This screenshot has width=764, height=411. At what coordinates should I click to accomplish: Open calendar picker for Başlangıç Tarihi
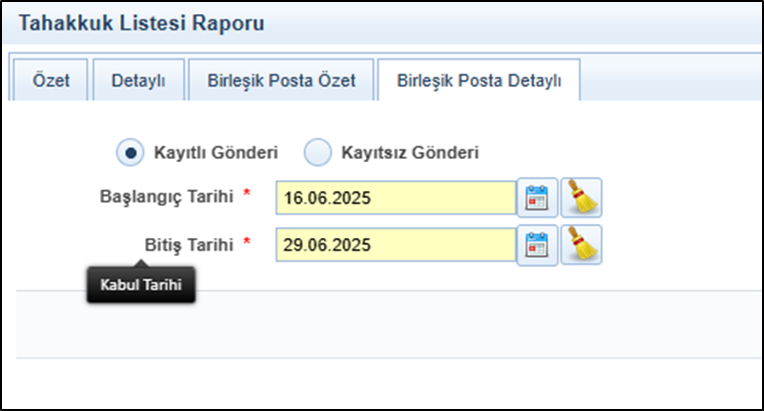pyautogui.click(x=537, y=198)
